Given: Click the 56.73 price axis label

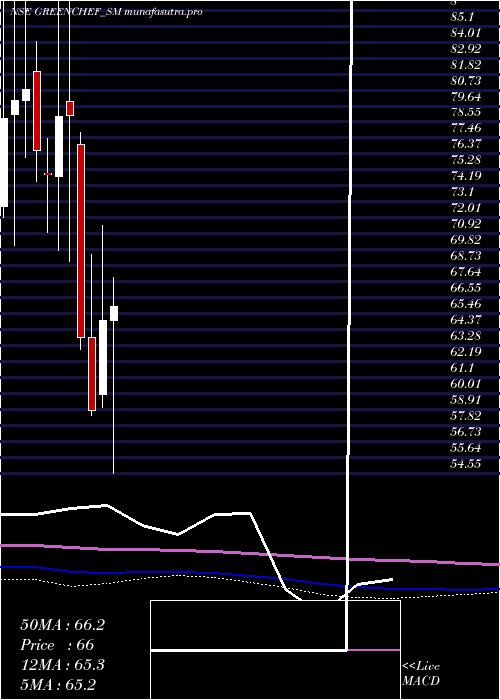Looking at the screenshot, I should tap(466, 432).
